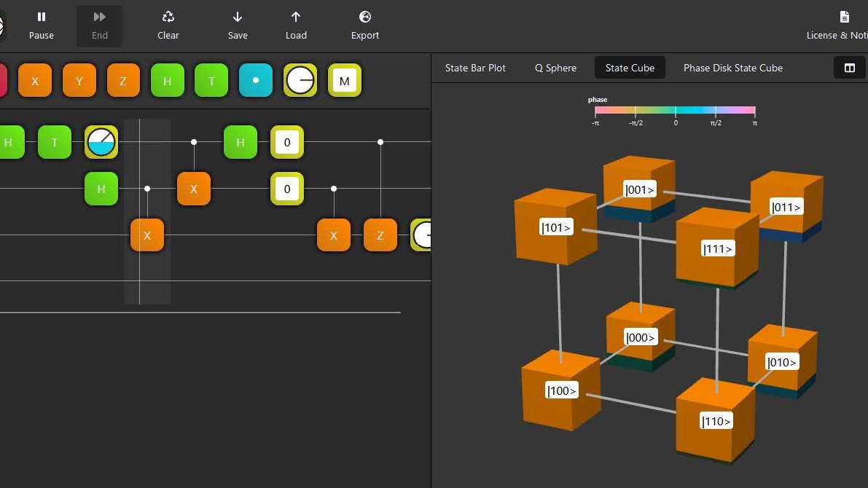Click half-filled phase disk gate on first wire
This screenshot has height=488, width=868.
tap(101, 142)
